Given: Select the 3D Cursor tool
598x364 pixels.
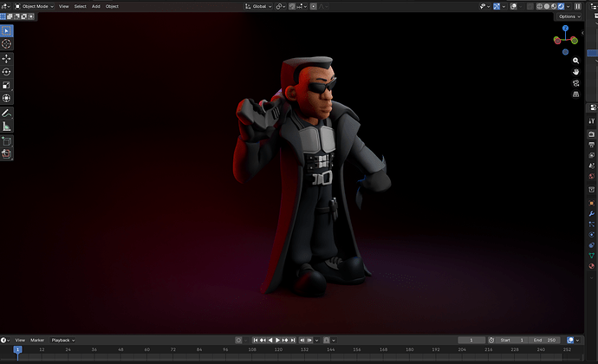Looking at the screenshot, I should tap(6, 44).
